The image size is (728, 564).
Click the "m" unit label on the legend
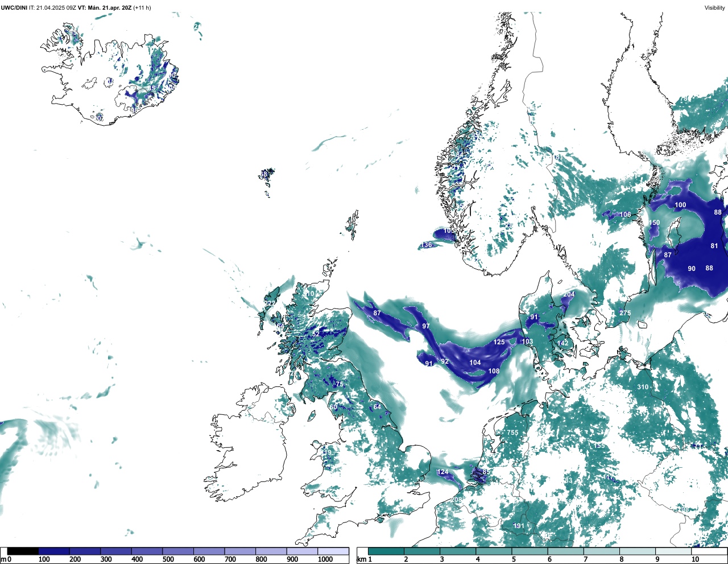tap(3, 559)
